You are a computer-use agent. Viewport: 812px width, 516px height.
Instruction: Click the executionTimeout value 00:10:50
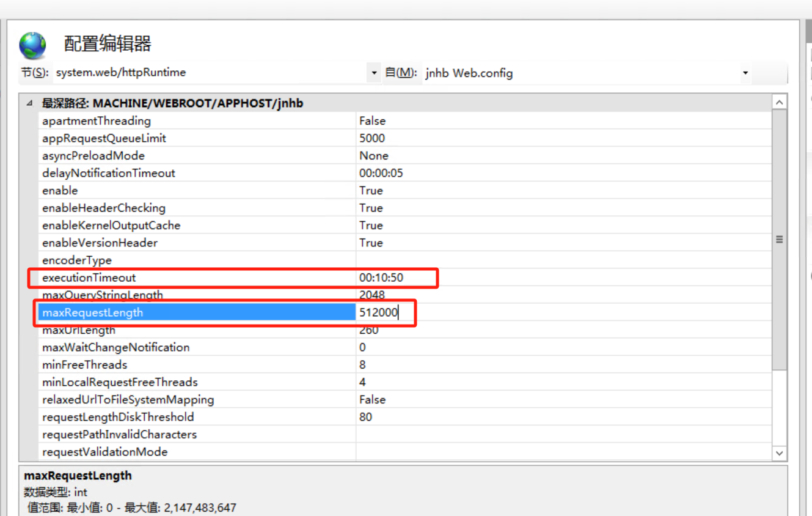pyautogui.click(x=381, y=278)
